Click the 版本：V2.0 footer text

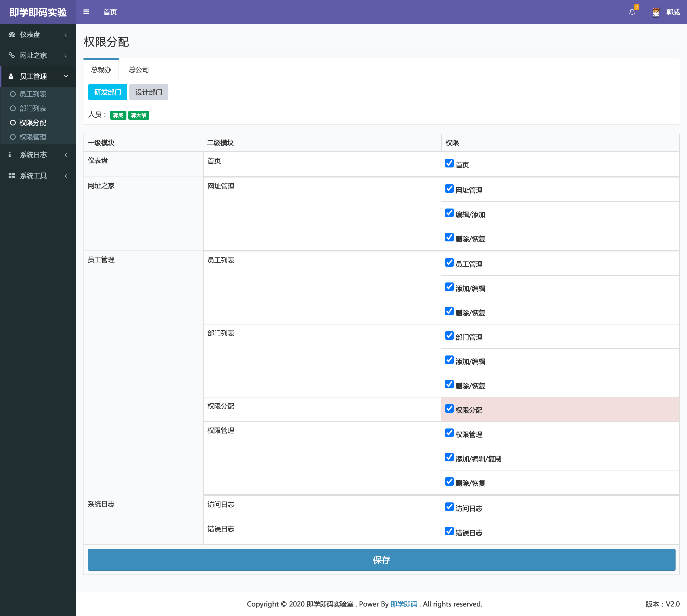click(x=662, y=604)
